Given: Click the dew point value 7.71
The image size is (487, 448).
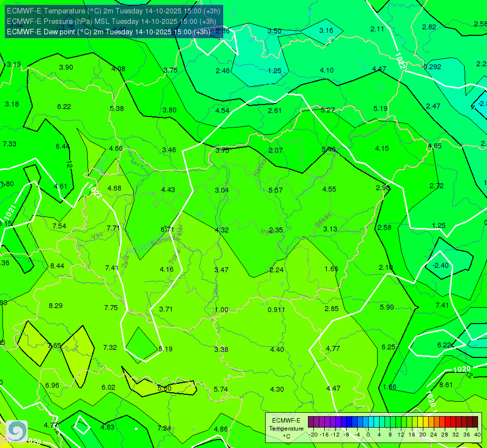Looking at the screenshot, I should click(113, 228).
